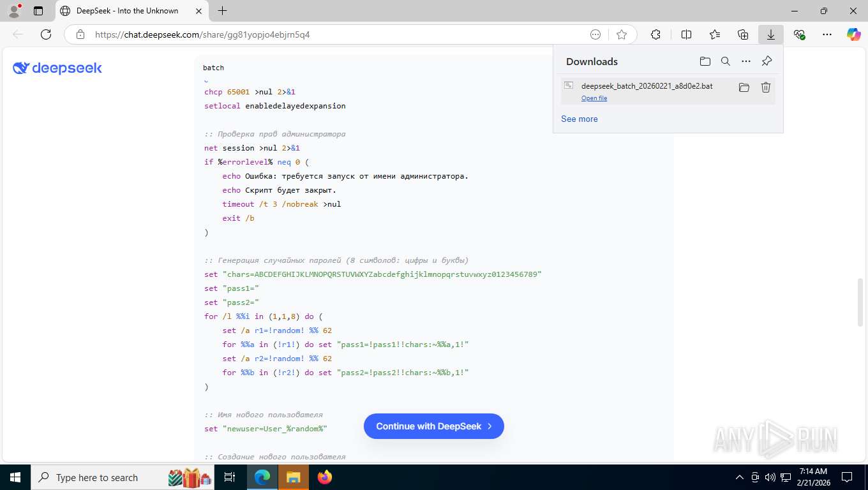Open the Edge profile icon
The width and height of the screenshot is (868, 490).
(14, 11)
